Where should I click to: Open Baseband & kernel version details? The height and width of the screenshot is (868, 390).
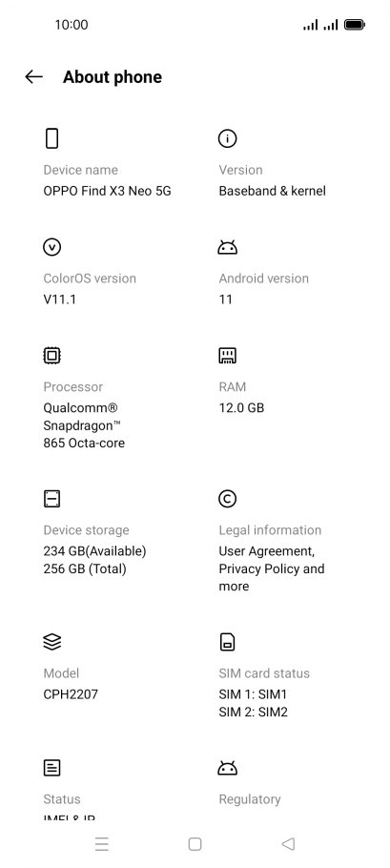(272, 191)
